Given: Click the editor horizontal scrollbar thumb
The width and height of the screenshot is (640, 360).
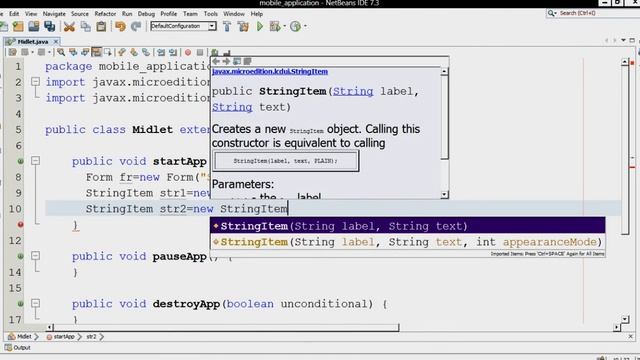Looking at the screenshot, I should tap(227, 327).
